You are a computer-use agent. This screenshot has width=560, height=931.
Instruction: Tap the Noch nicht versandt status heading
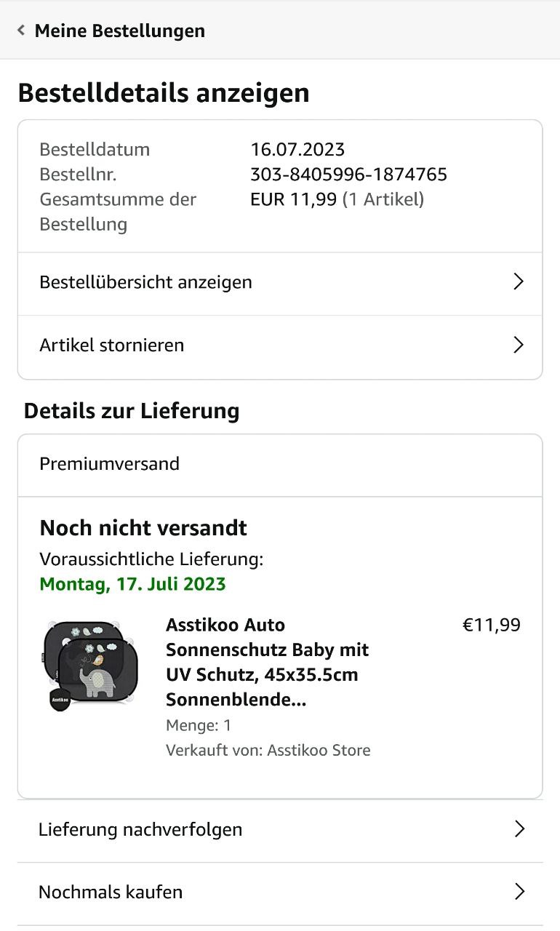[143, 528]
